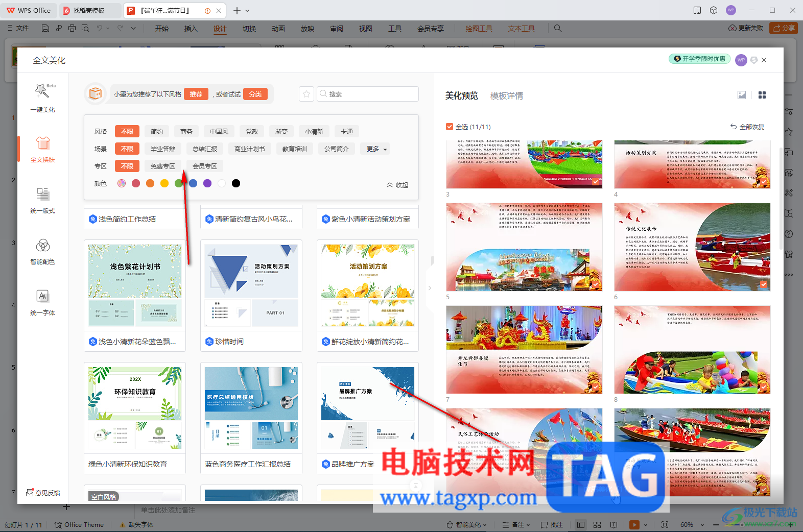Click the ribbon search magnifier icon

click(558, 29)
